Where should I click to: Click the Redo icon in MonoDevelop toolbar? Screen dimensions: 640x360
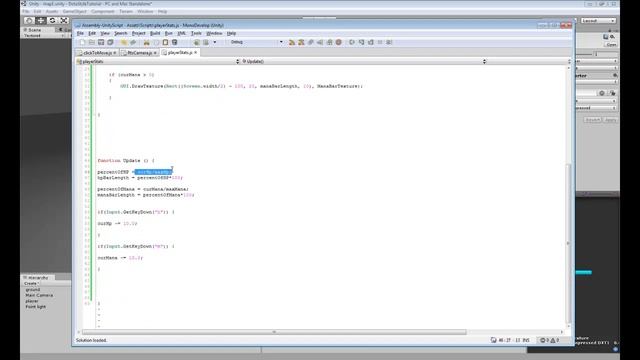[133, 42]
